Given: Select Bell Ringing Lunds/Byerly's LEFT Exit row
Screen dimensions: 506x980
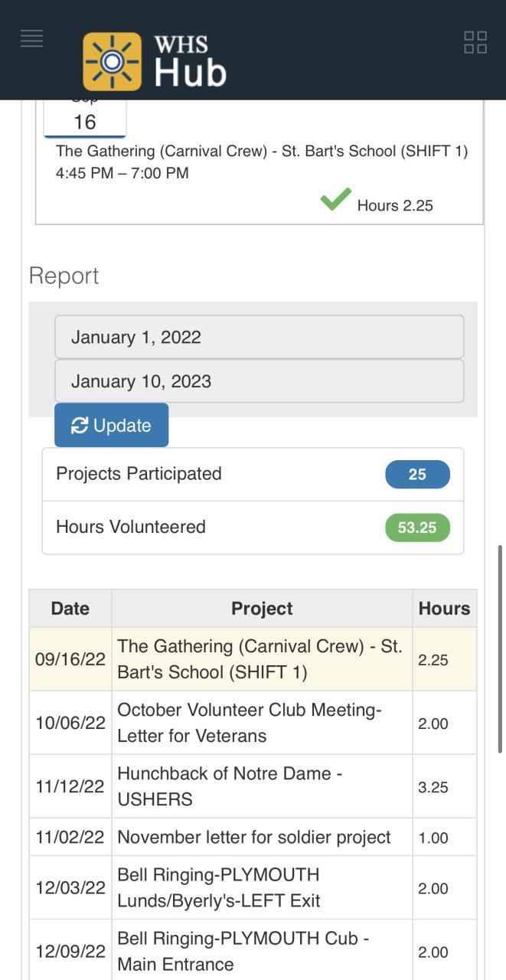Looking at the screenshot, I should click(260, 887).
